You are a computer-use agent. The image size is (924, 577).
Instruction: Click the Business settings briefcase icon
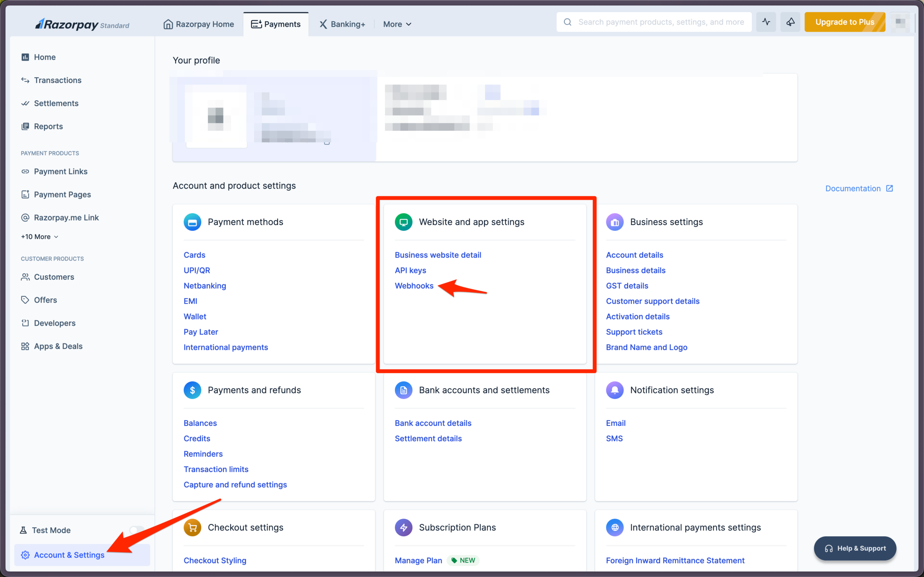point(614,222)
